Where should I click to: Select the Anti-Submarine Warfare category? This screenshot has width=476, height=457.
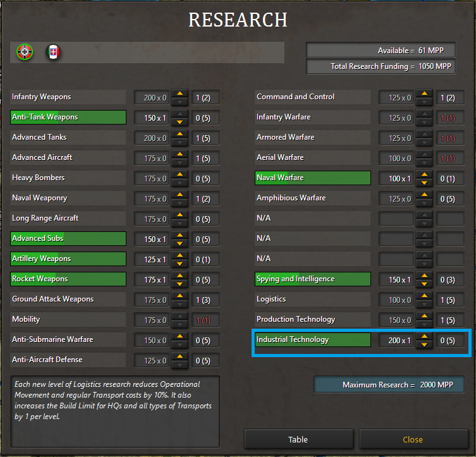(68, 340)
